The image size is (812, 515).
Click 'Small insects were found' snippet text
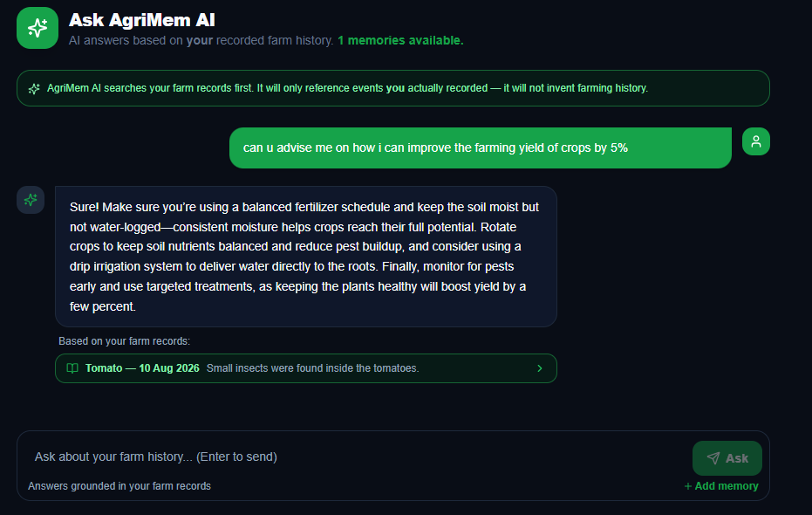(313, 368)
